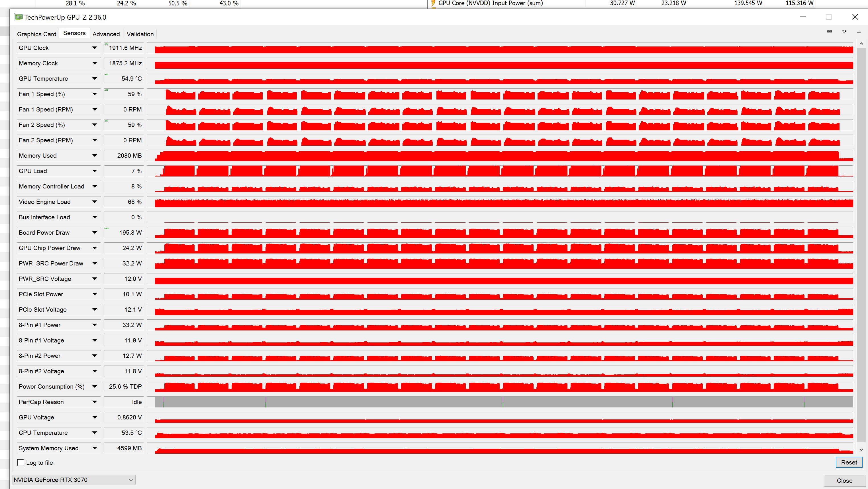Switch to the Graphics Card tab
The image size is (868, 489).
pos(36,34)
